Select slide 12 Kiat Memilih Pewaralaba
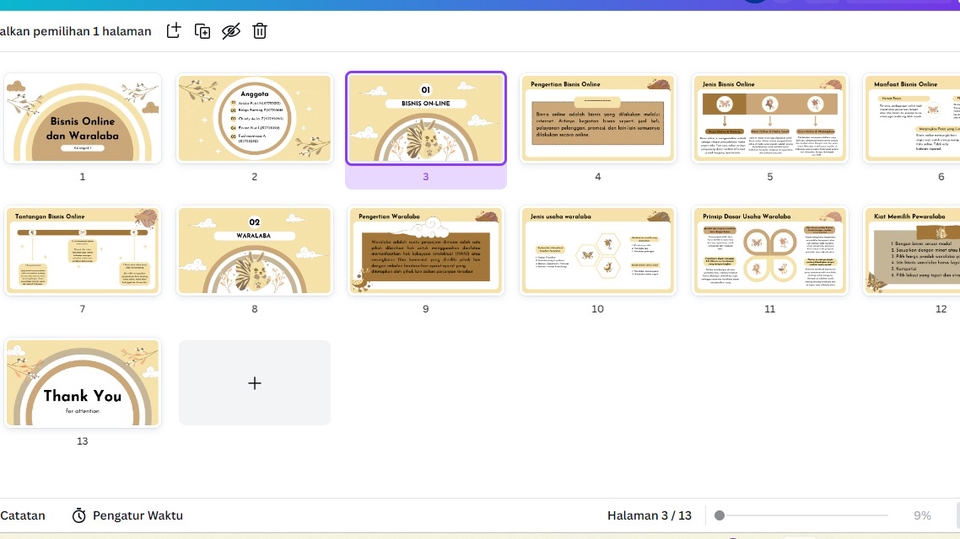This screenshot has height=539, width=960. (912, 251)
